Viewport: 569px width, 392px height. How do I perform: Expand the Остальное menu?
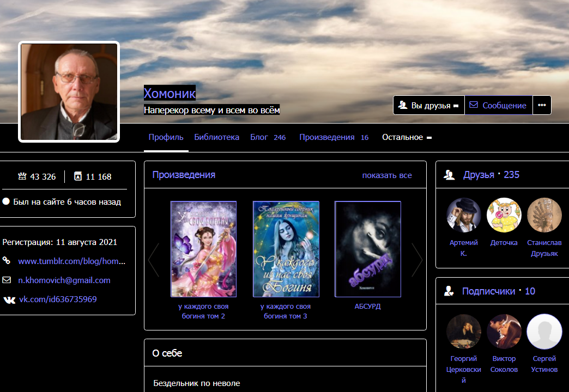pos(407,137)
